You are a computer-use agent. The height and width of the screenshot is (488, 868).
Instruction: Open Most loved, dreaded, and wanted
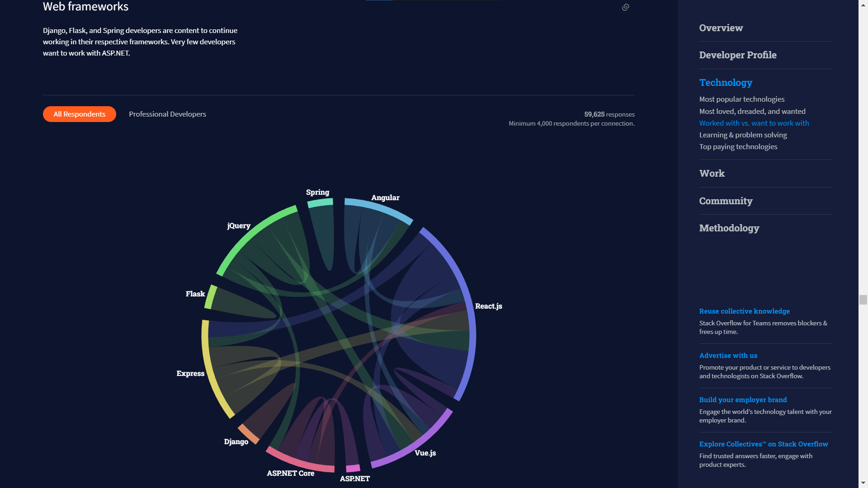[752, 111]
